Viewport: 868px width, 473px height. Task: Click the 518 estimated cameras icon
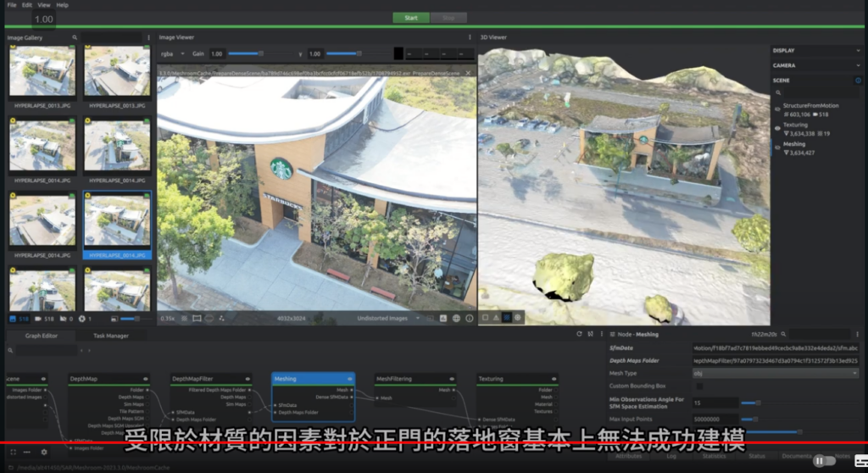pyautogui.click(x=38, y=319)
